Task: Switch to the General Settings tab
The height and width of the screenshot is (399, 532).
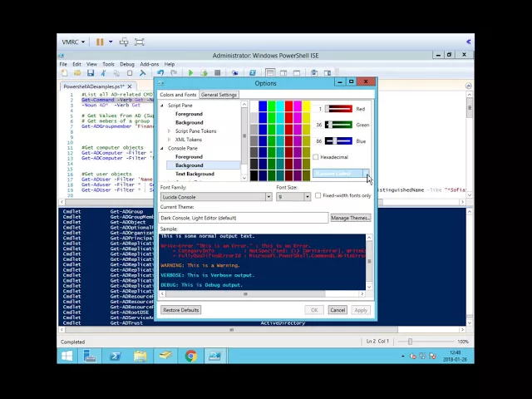Action: point(219,95)
